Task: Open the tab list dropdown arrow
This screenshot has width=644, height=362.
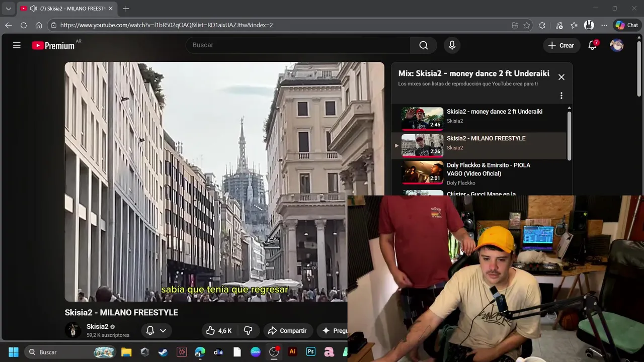Action: (8, 9)
